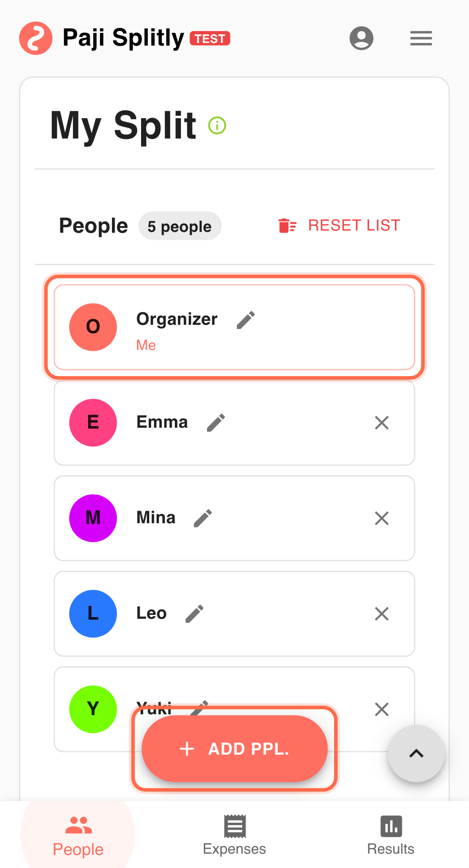Switch to the Expenses tab
This screenshot has width=469, height=868.
tap(234, 834)
